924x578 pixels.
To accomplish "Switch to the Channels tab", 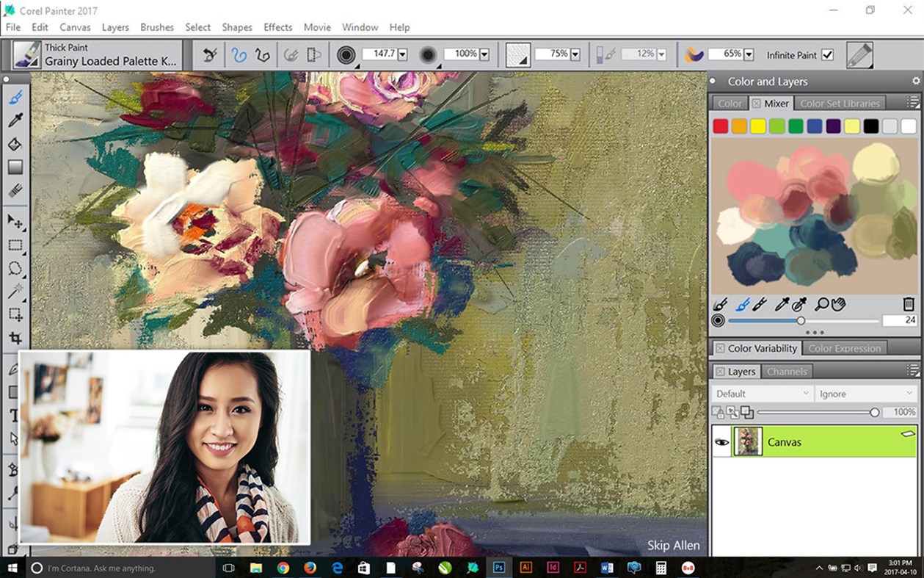I will (x=787, y=372).
